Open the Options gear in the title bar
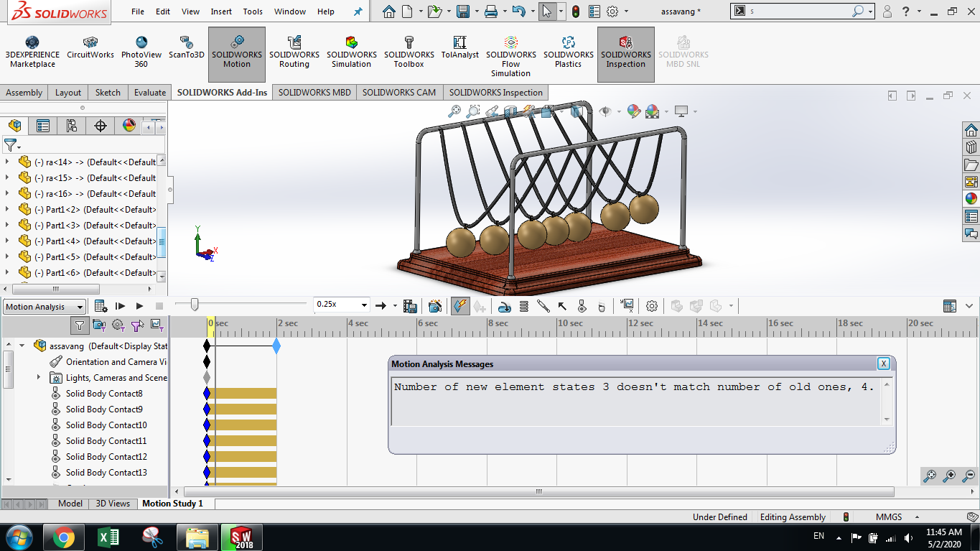 click(x=612, y=11)
